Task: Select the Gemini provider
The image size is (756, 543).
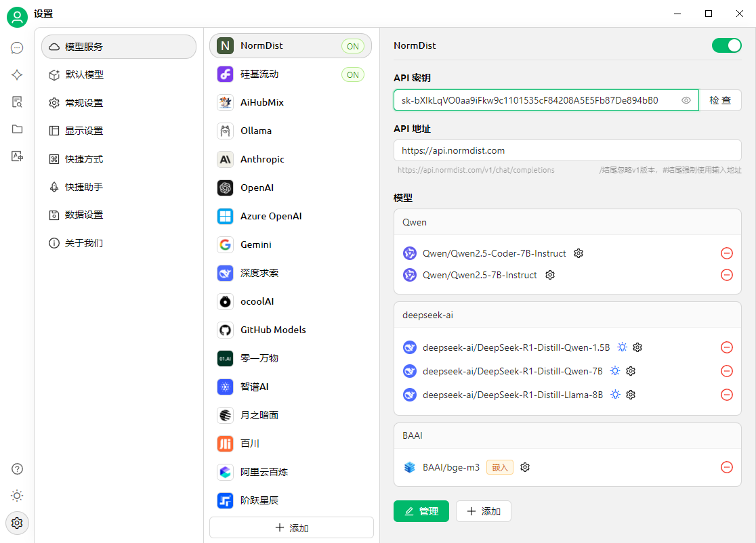Action: pos(291,244)
